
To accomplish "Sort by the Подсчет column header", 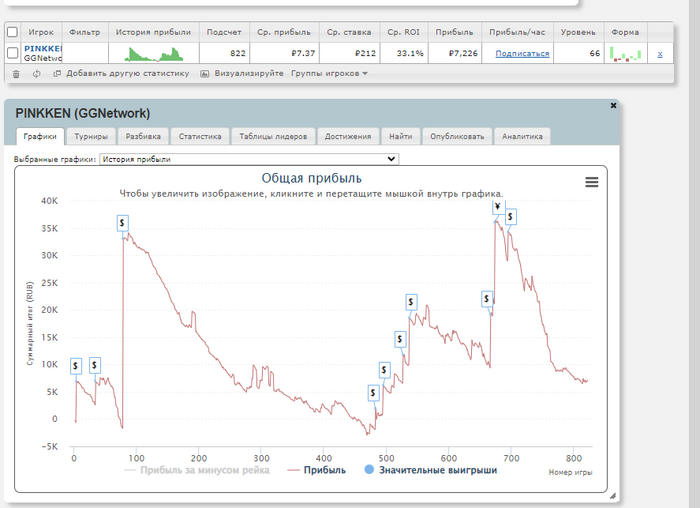I will 224,32.
